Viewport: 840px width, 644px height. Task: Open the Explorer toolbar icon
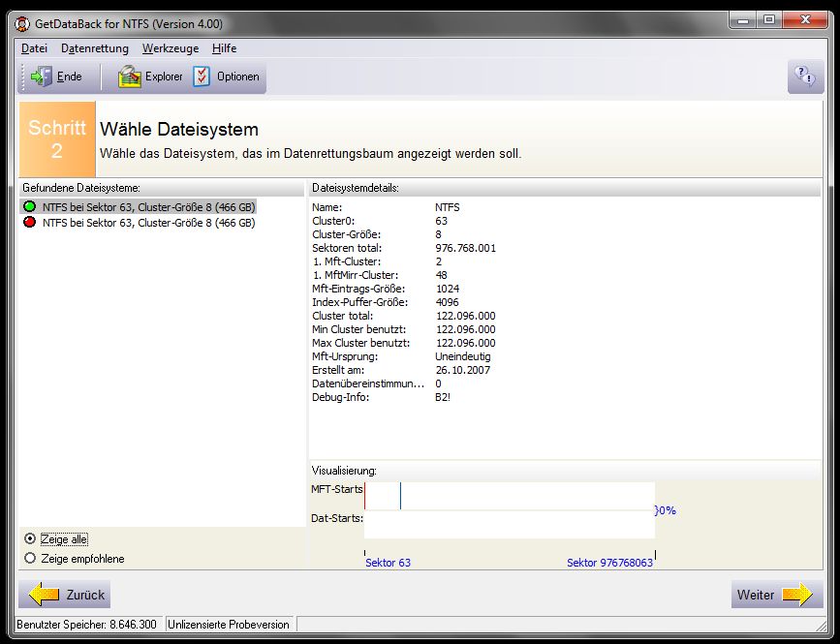tap(130, 77)
